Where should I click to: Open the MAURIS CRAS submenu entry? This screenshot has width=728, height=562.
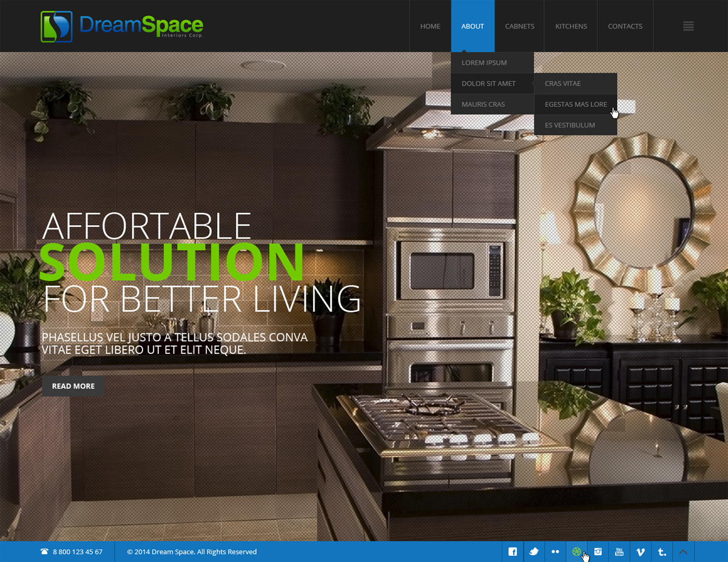tap(483, 104)
